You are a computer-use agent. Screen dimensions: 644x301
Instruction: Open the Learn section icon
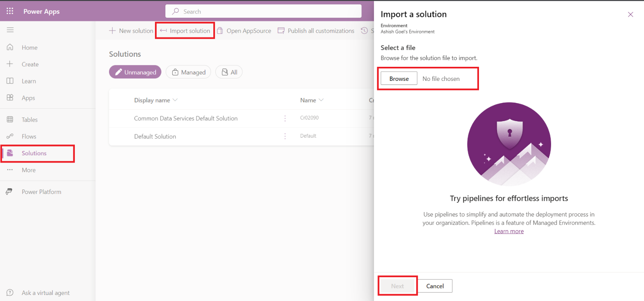pyautogui.click(x=10, y=81)
